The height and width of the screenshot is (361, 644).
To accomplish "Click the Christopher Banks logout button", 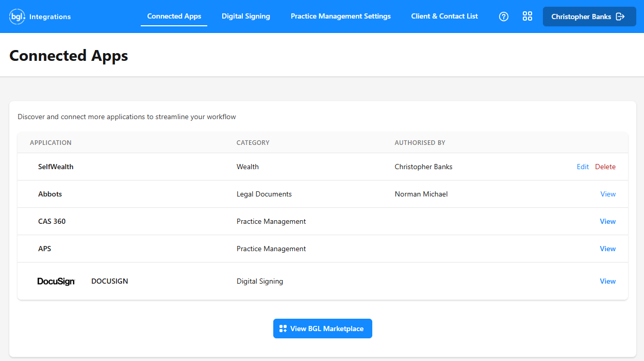I will click(589, 17).
